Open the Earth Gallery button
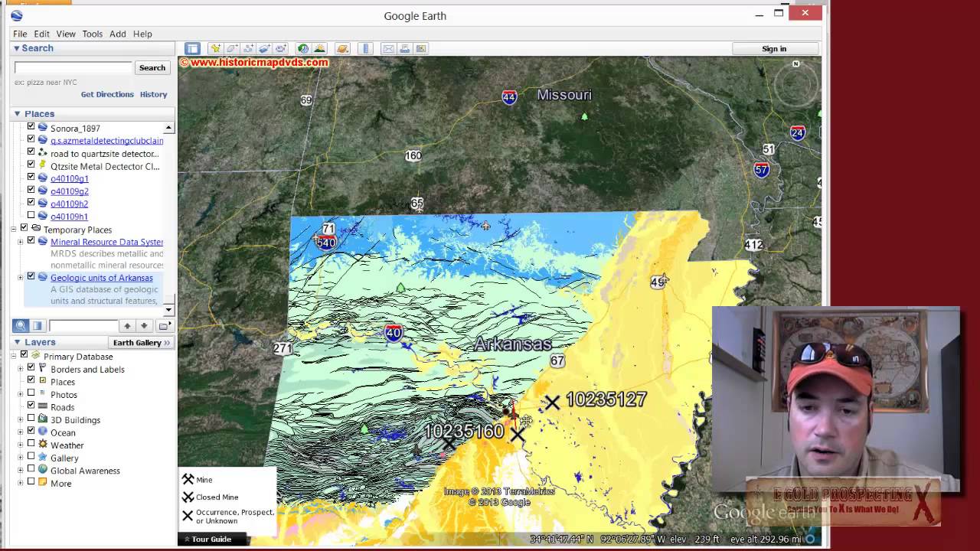980x551 pixels. click(141, 343)
